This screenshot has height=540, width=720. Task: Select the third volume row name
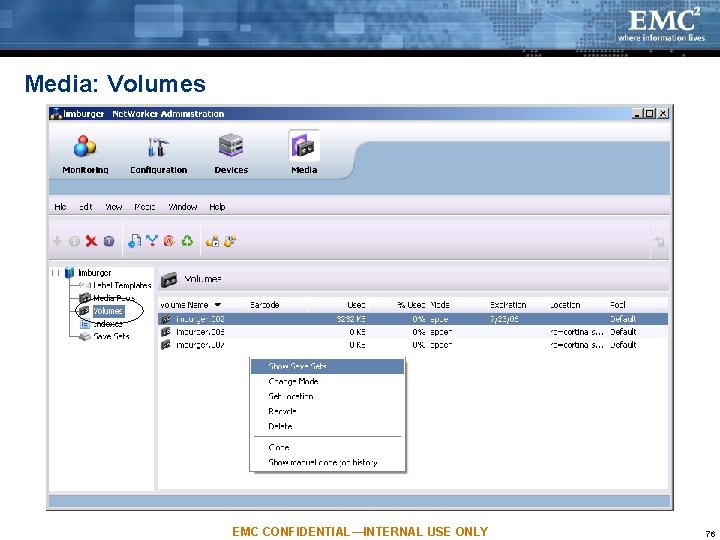(x=200, y=345)
